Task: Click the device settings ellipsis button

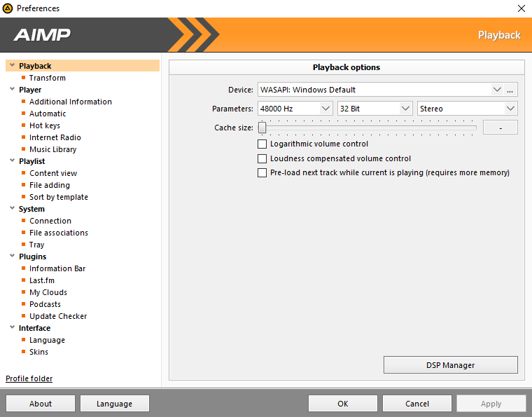Action: click(x=510, y=90)
